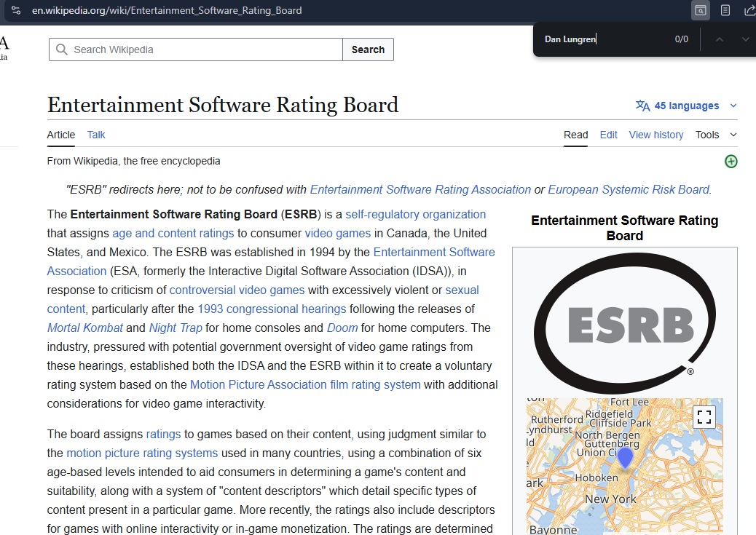The height and width of the screenshot is (535, 756).
Task: Open age and content ratings link
Action: coord(173,233)
